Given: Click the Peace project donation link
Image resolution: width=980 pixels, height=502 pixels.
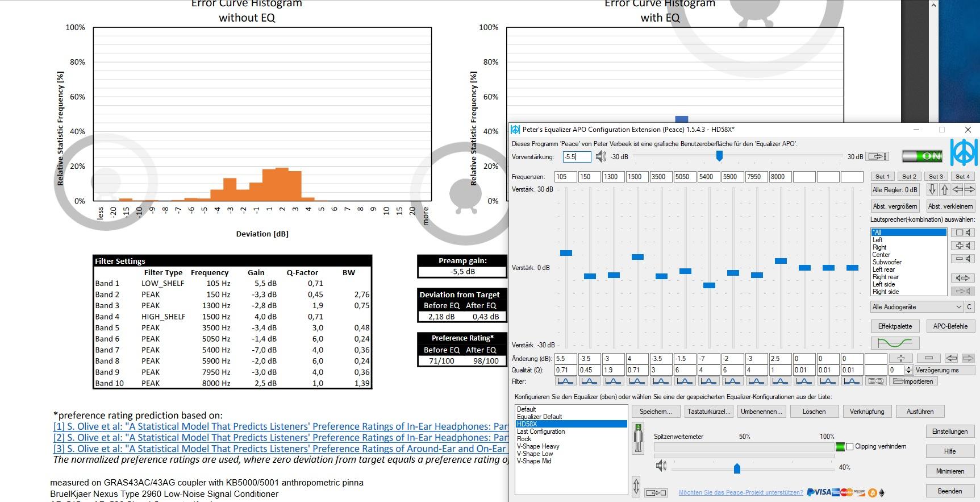Looking at the screenshot, I should point(741,492).
